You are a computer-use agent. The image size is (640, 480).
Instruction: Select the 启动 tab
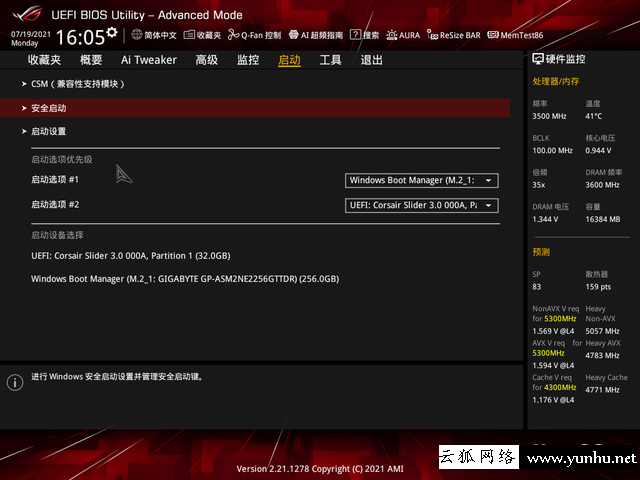(289, 60)
